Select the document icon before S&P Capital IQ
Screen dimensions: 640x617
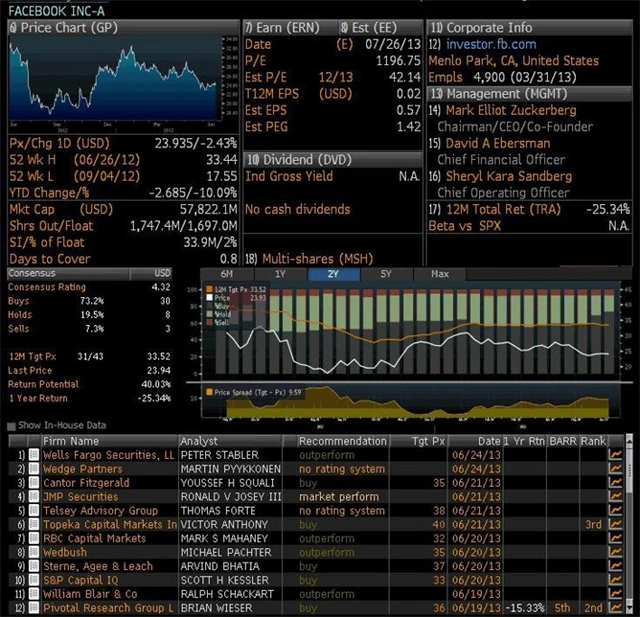[34, 580]
